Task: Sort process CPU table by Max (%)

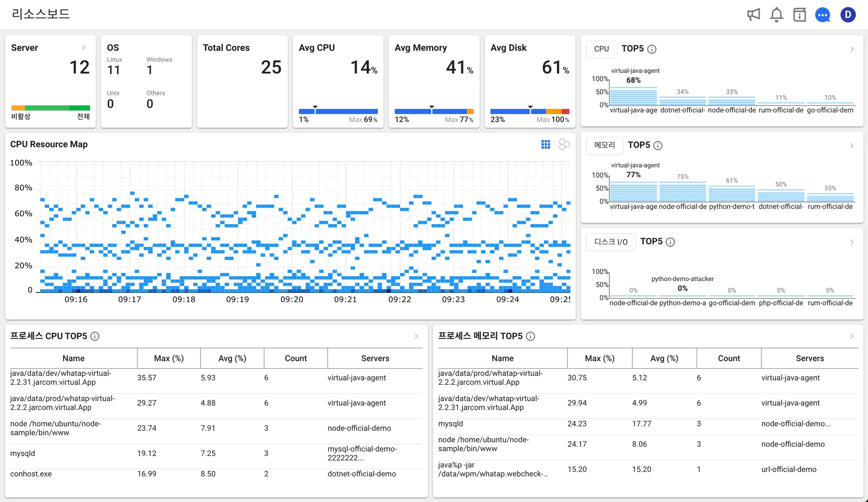Action: click(x=168, y=358)
